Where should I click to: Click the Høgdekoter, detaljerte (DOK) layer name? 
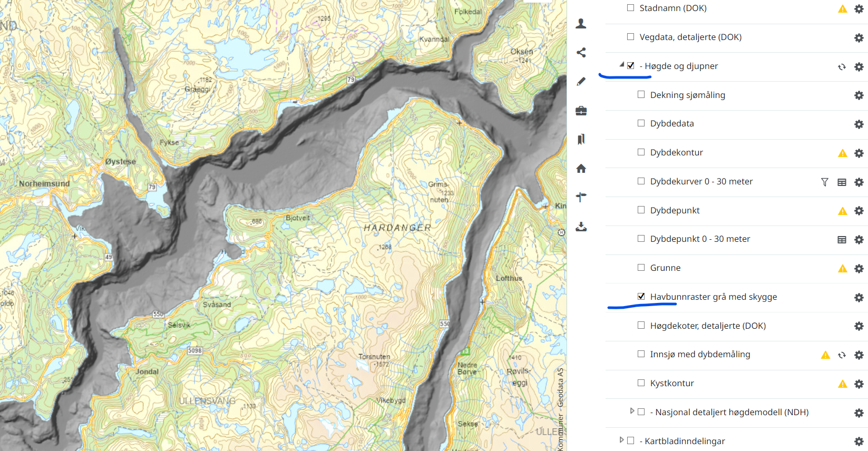tap(708, 326)
